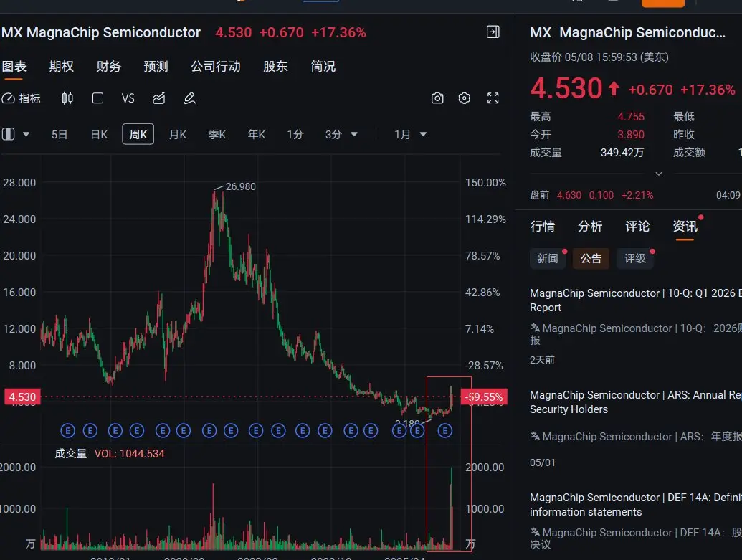Collapse the right panel with arrow icon
Viewport: 742px width, 560px height.
(493, 32)
